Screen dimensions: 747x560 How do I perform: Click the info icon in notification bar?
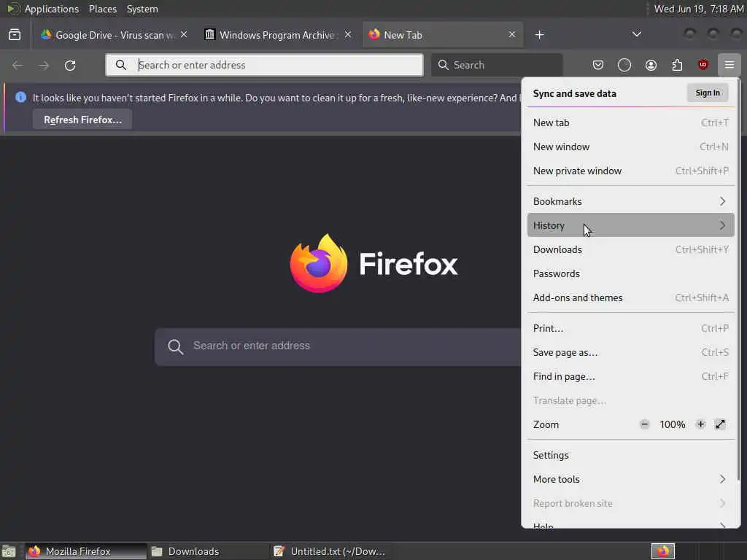[20, 97]
